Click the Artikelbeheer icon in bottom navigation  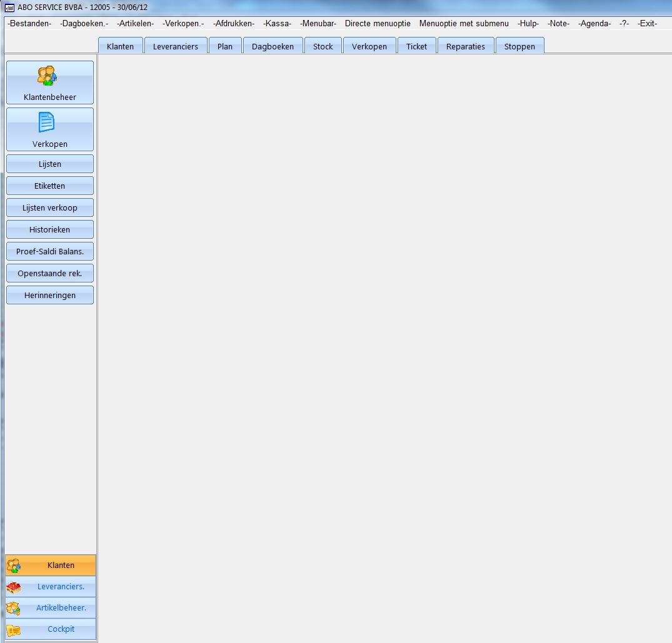(x=13, y=608)
